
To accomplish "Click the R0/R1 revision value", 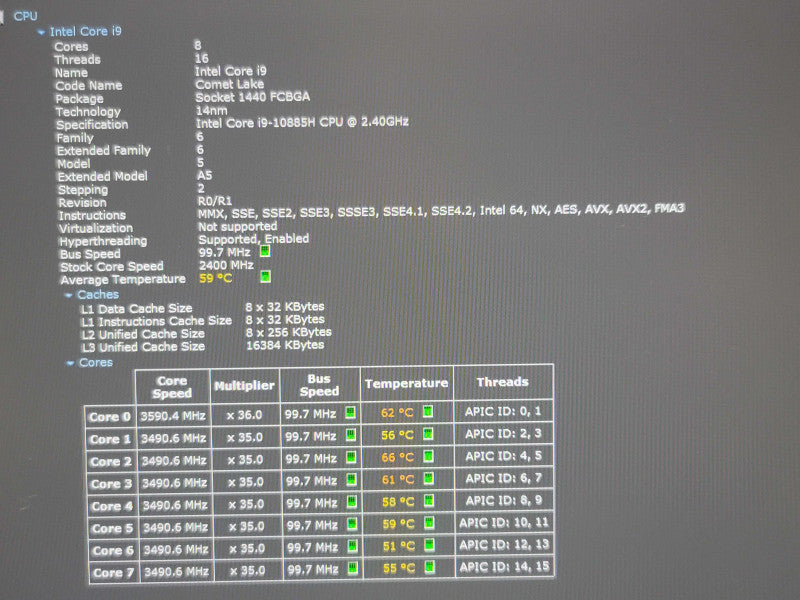I will click(x=215, y=201).
